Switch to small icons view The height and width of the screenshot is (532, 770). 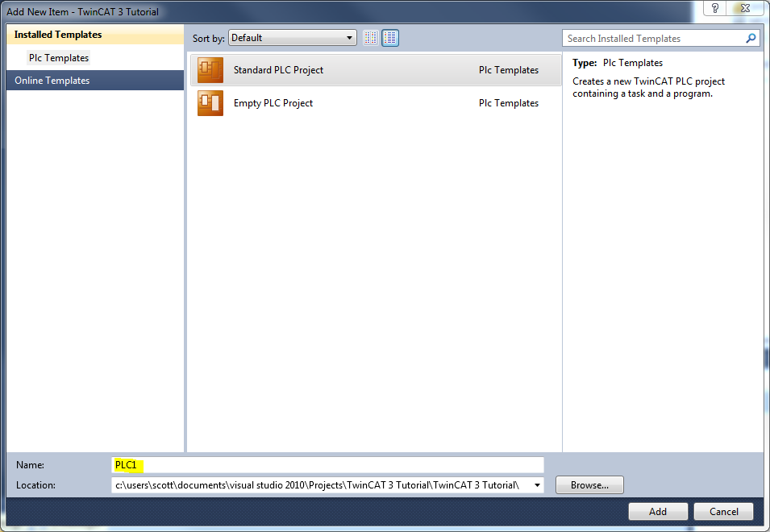click(x=371, y=38)
